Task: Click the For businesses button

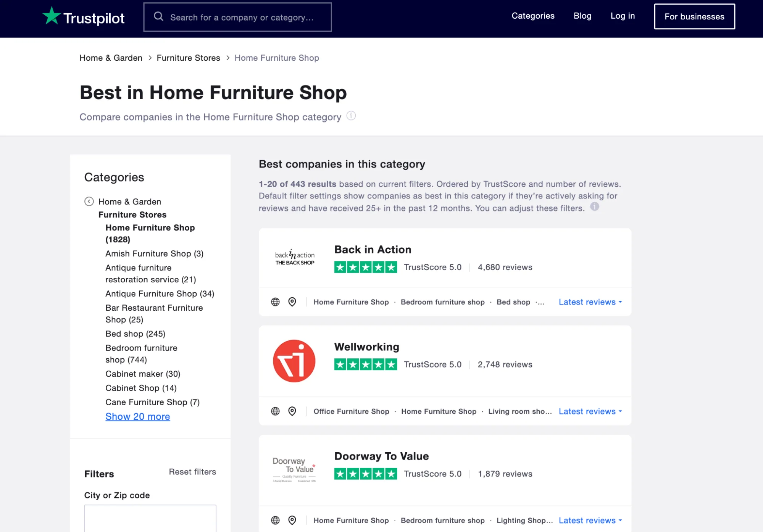Action: point(694,16)
